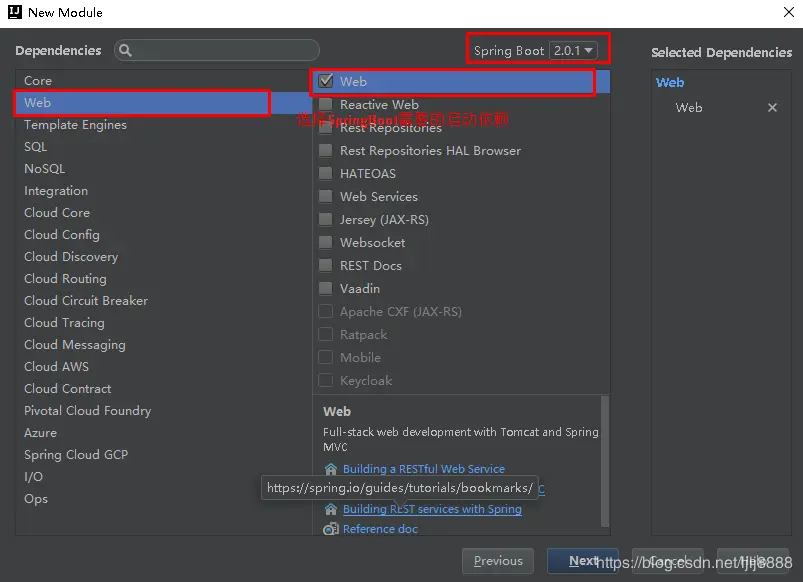The height and width of the screenshot is (582, 803).
Task: Click the Cancel button
Action: click(668, 561)
